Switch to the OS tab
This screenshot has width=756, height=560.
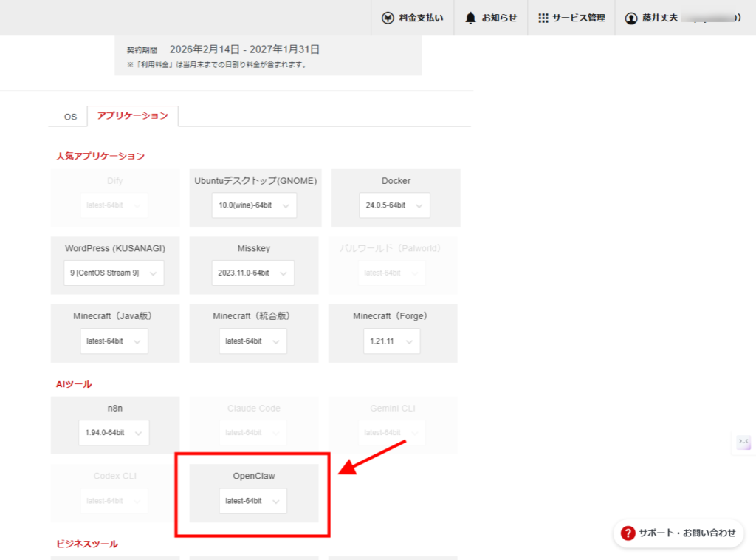tap(69, 116)
